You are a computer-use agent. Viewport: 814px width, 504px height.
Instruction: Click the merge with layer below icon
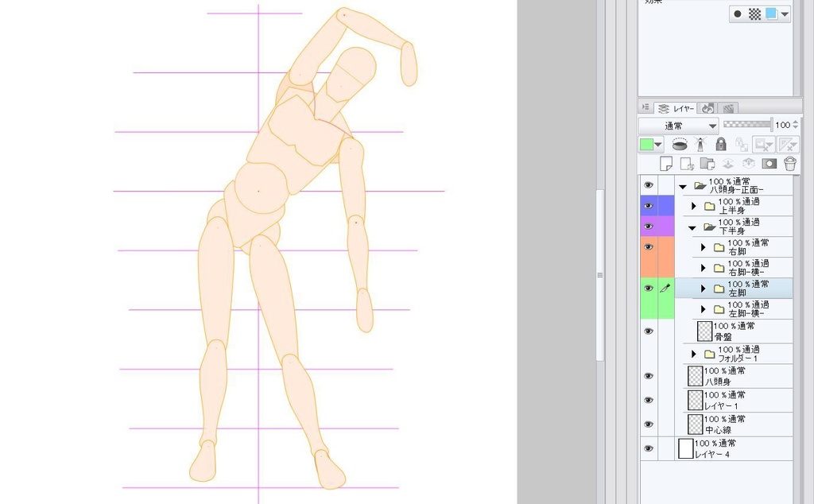748,164
